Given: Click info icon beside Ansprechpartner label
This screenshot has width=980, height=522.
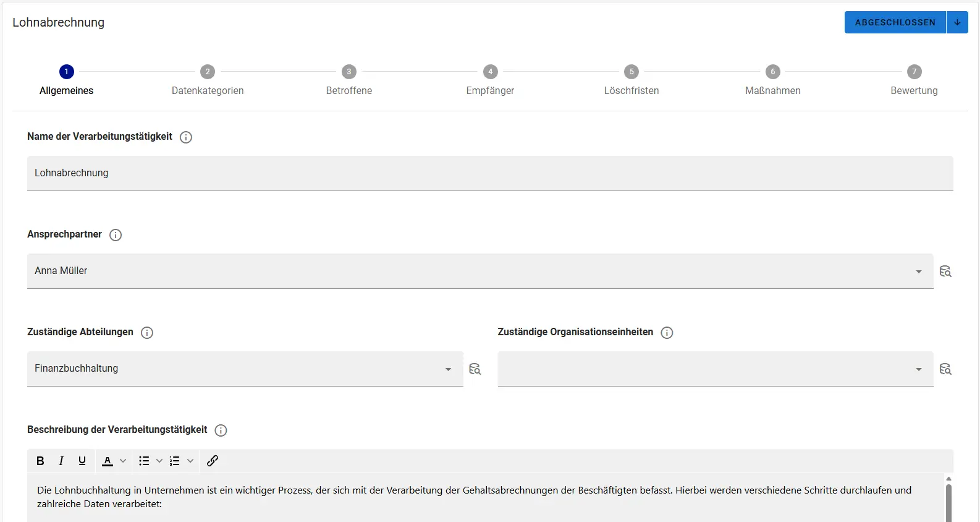Looking at the screenshot, I should pos(116,235).
